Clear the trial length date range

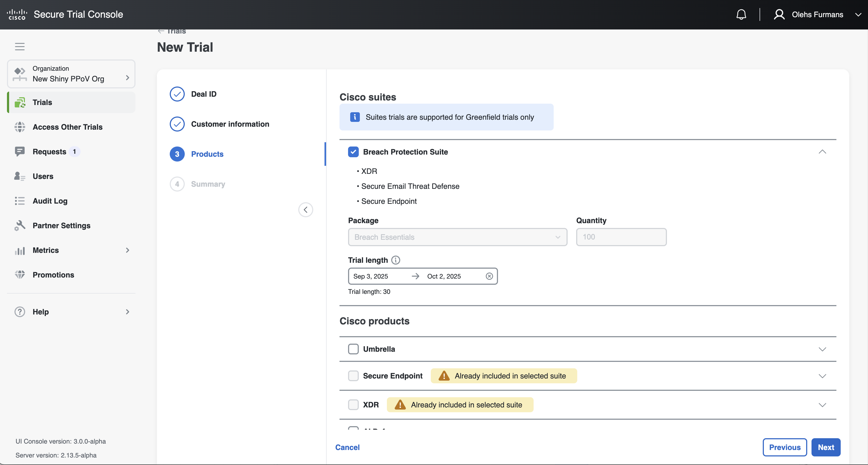click(x=489, y=276)
